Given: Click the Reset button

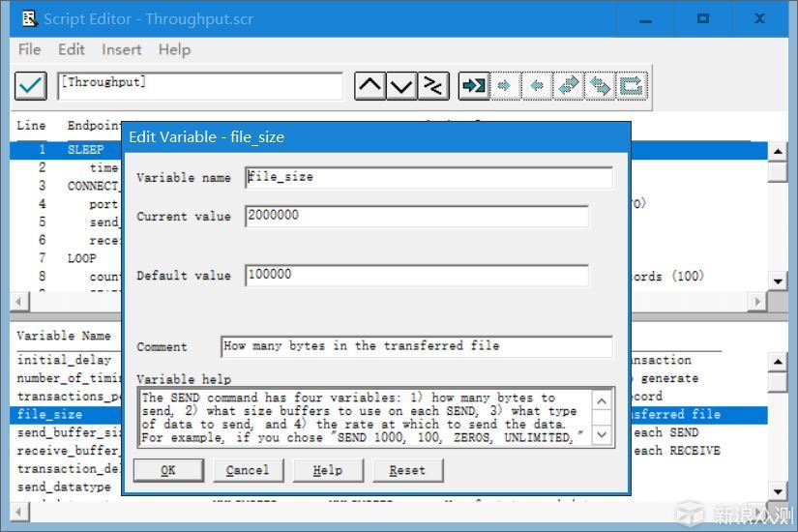Looking at the screenshot, I should [x=407, y=470].
